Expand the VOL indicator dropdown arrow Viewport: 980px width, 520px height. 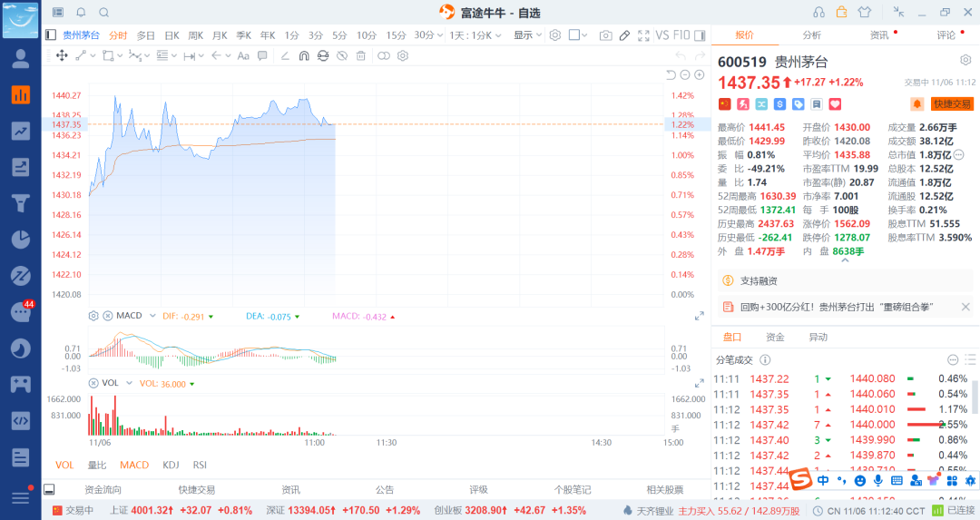coord(130,383)
